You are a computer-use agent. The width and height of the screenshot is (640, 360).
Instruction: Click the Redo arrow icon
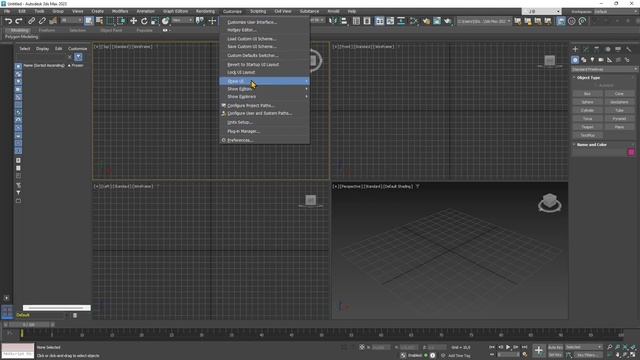19,21
